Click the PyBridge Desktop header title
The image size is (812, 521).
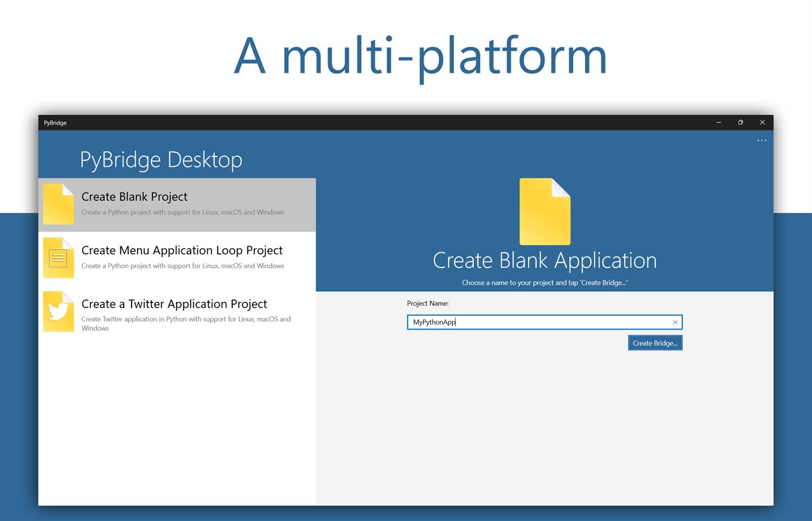coord(161,160)
